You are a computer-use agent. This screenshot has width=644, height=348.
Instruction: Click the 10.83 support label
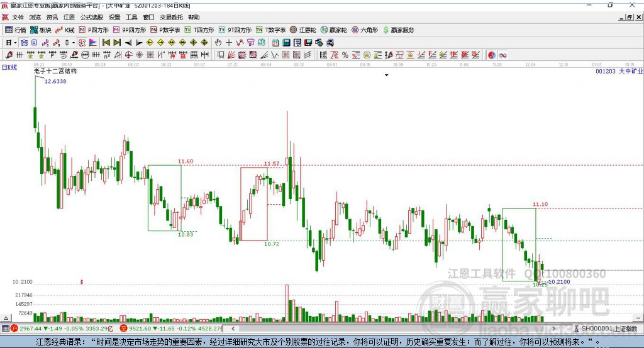[186, 234]
